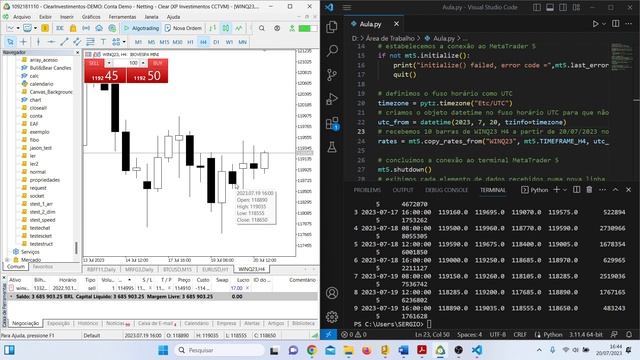Click the volume input field showing 100
This screenshot has width=640, height=360.
[x=126, y=63]
